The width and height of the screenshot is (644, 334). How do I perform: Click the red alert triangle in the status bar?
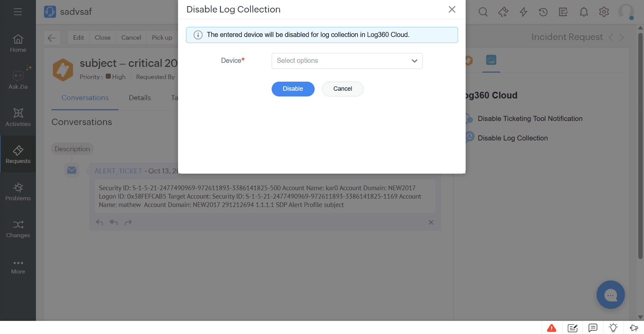[x=552, y=328]
